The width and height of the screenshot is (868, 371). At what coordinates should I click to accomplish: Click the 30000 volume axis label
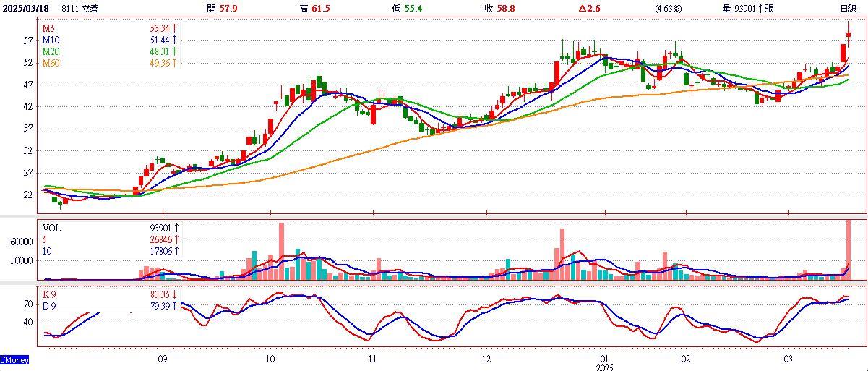22,261
